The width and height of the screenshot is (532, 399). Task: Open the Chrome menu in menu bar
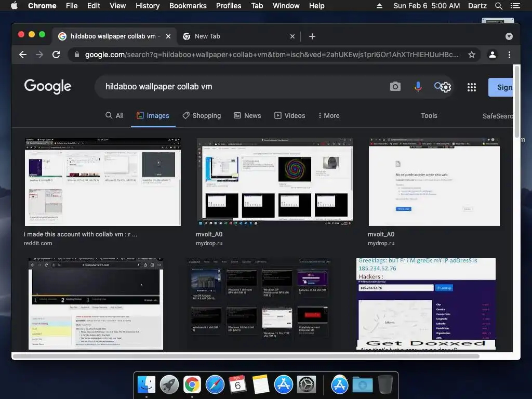coord(42,6)
